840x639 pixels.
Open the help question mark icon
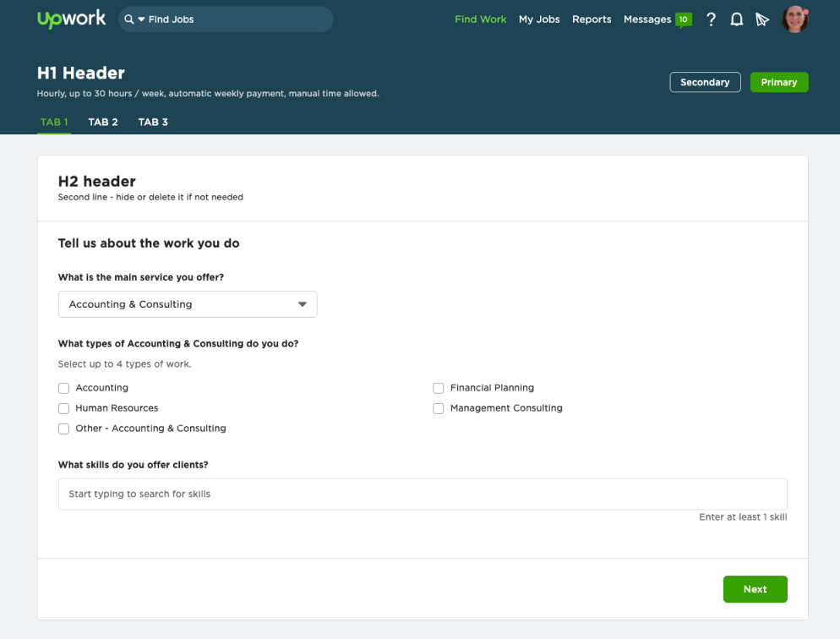point(711,19)
